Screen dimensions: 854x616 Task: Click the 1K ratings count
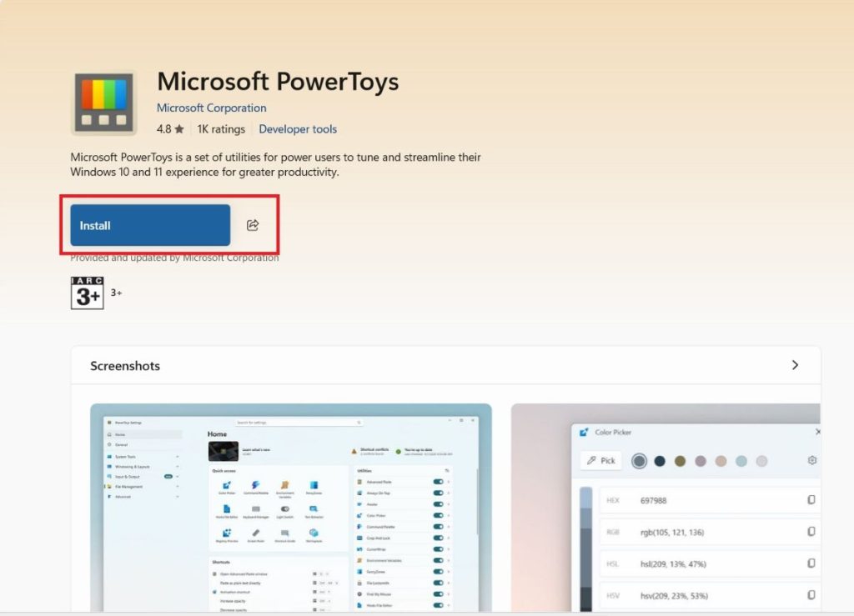[221, 129]
